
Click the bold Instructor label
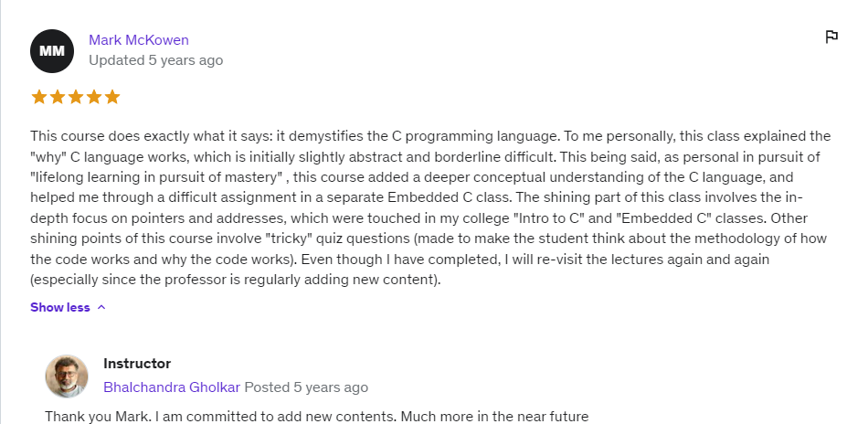137,364
